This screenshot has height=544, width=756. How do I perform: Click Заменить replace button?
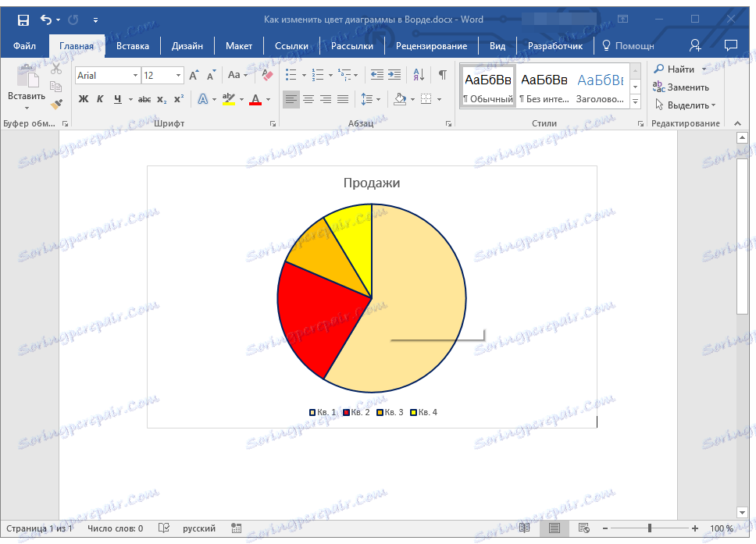pos(681,87)
